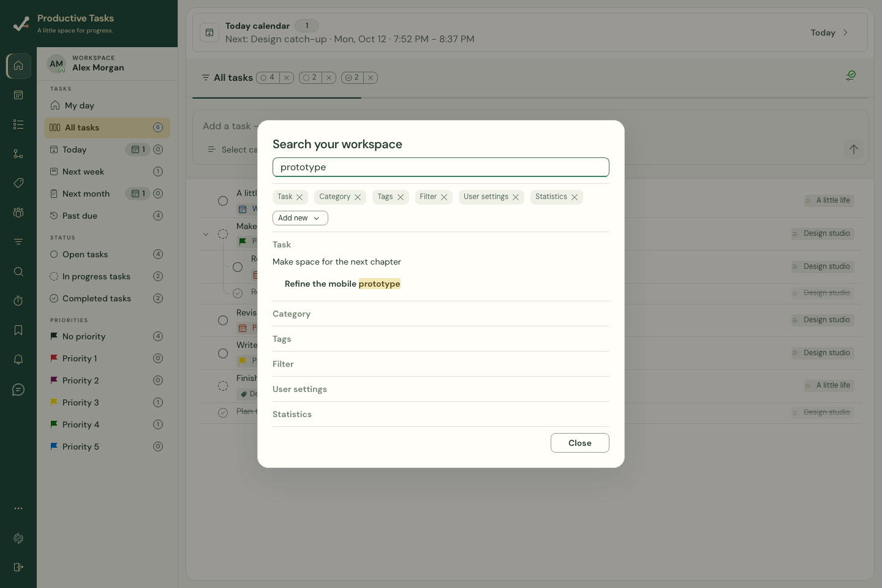This screenshot has width=882, height=588.
Task: Select All tasks in sidebar
Action: pyautogui.click(x=107, y=127)
